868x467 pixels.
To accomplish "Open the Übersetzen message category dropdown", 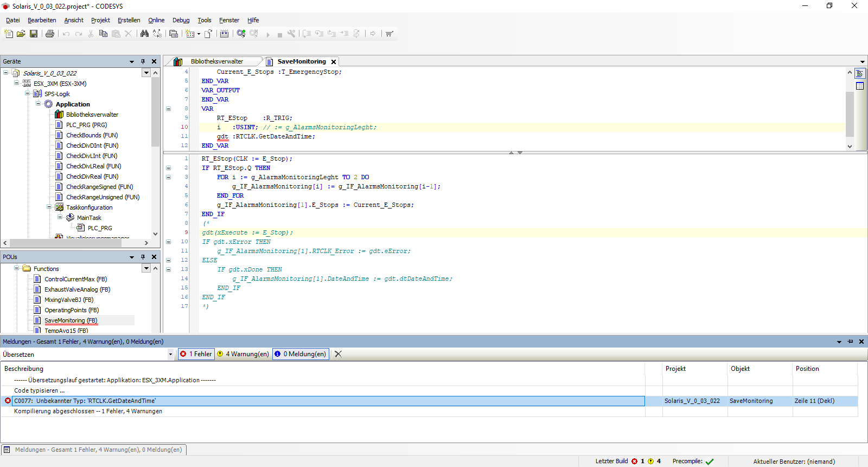I will pyautogui.click(x=170, y=354).
